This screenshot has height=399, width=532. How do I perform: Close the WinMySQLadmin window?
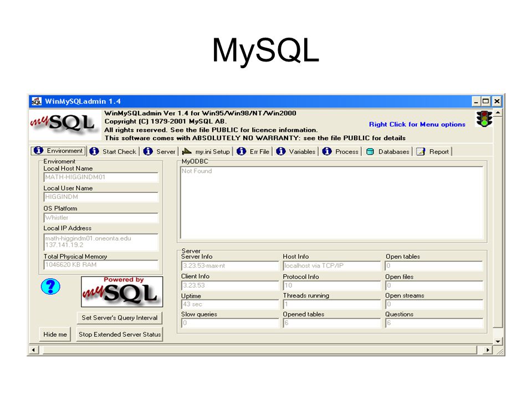click(497, 101)
